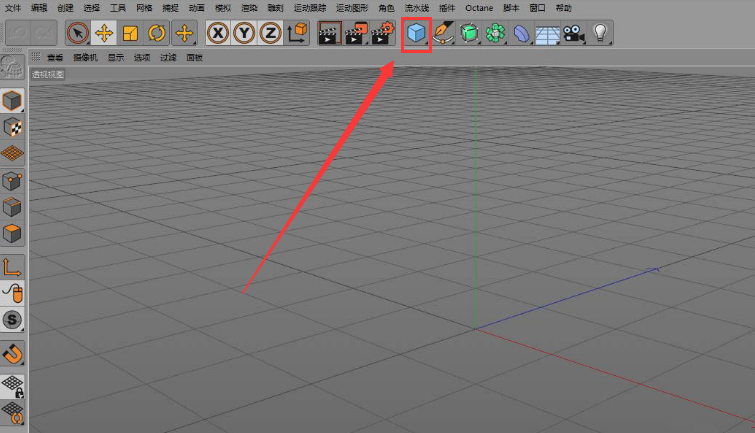Toggle the X axis lock
This screenshot has height=433, width=755.
pyautogui.click(x=218, y=33)
